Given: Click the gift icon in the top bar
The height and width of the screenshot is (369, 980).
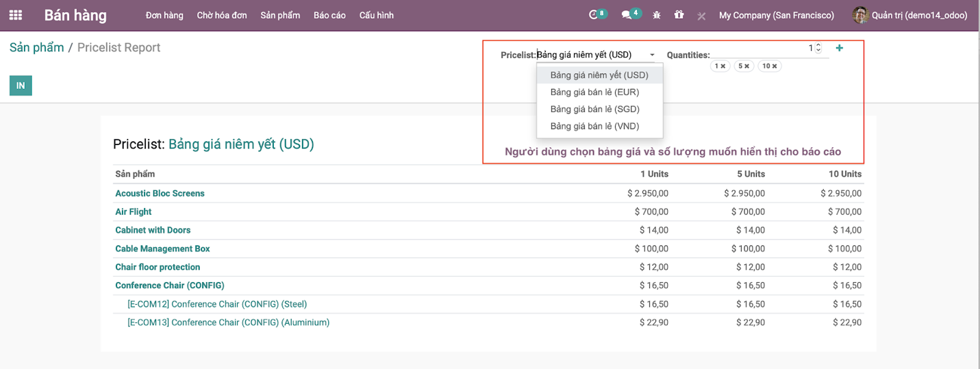Looking at the screenshot, I should [x=679, y=15].
